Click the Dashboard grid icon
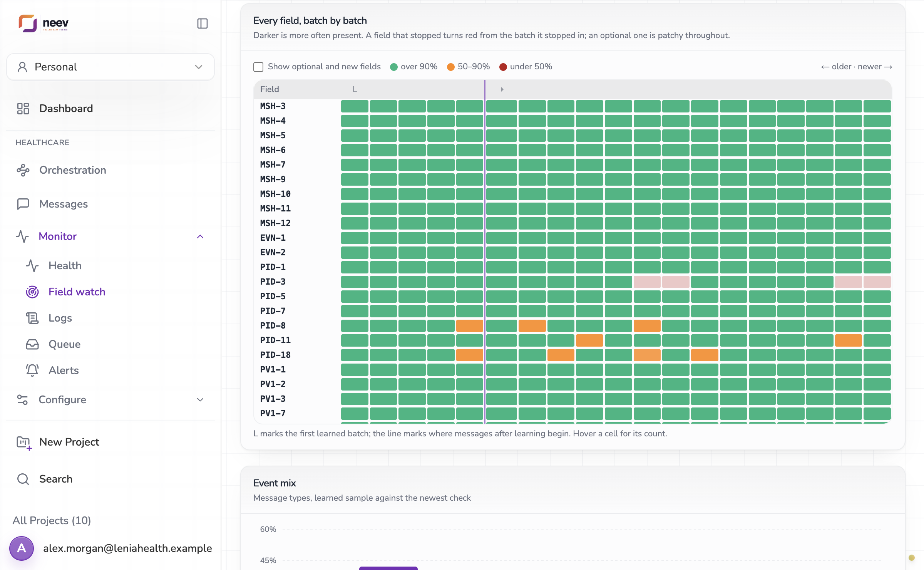Screen dimensions: 924x570 [x=23, y=109]
